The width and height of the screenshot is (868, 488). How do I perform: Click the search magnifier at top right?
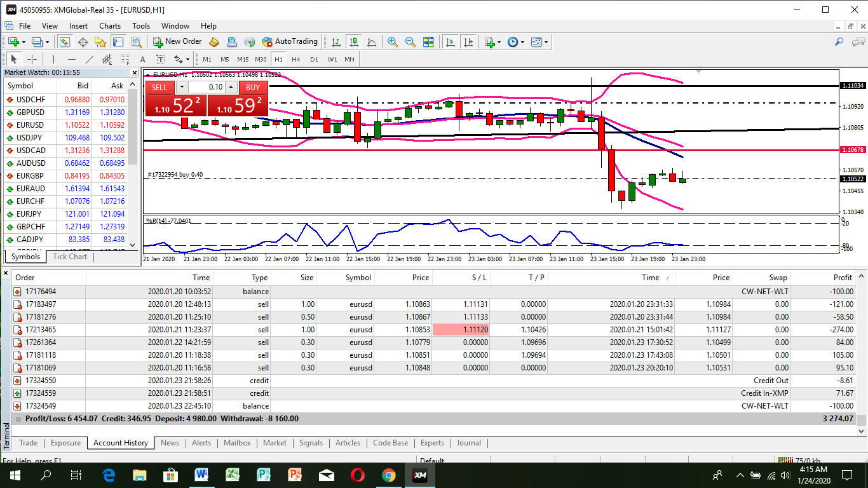click(x=839, y=42)
